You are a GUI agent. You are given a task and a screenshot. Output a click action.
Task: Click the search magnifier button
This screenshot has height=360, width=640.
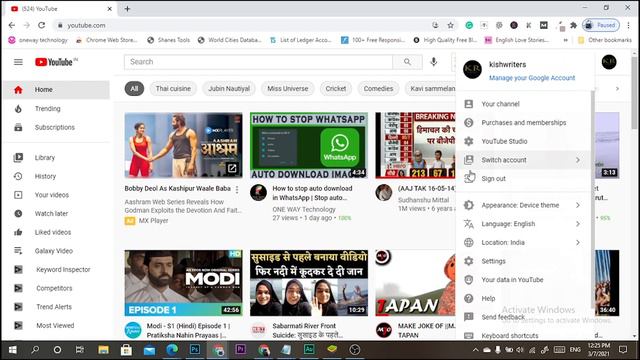407,62
